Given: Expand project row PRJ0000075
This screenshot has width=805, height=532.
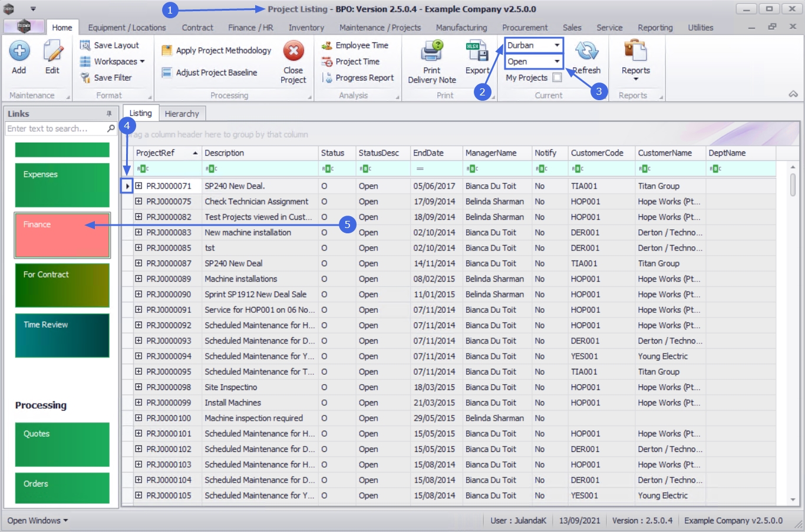Looking at the screenshot, I should coord(139,201).
